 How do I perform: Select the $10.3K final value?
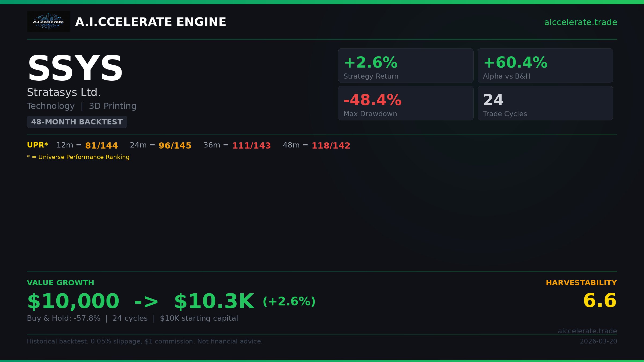pos(214,301)
